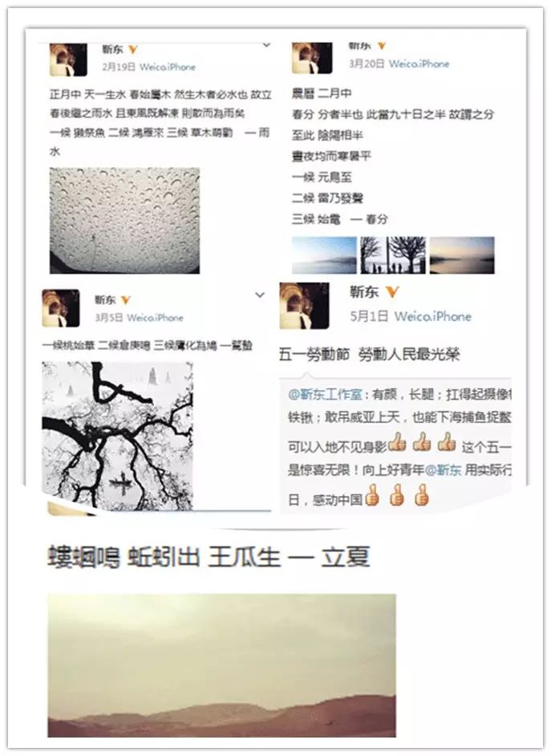View third sunset thumbnail in 春分 post
The height and width of the screenshot is (756, 551).
[462, 255]
